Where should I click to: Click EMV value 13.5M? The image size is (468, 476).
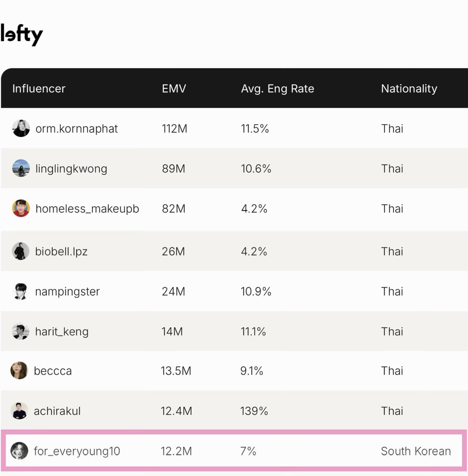coord(176,371)
